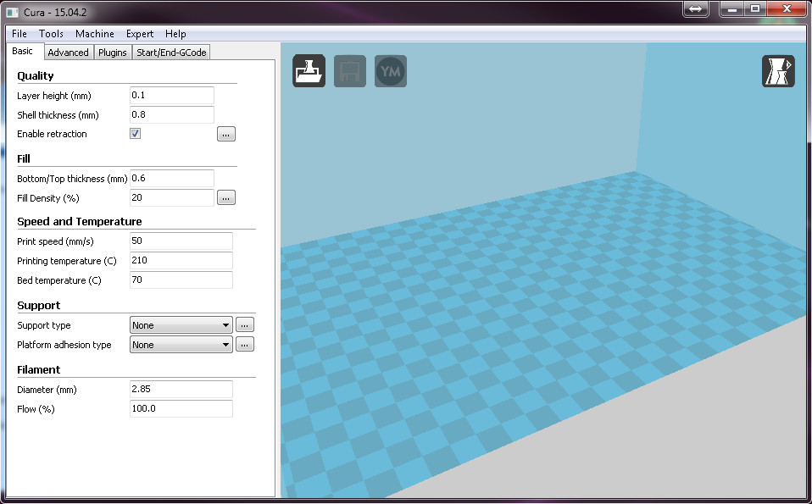Image resolution: width=812 pixels, height=504 pixels.
Task: Open the Expert menu
Action: [140, 34]
